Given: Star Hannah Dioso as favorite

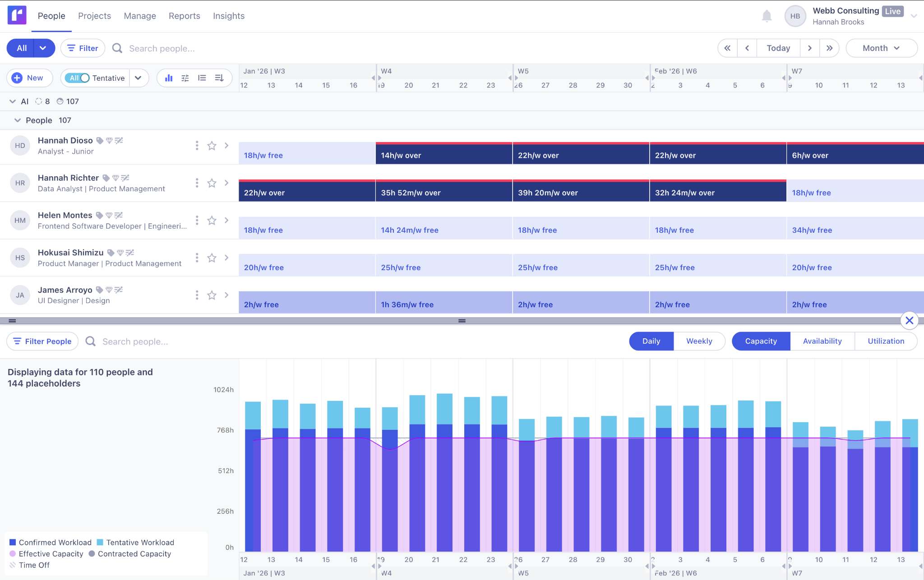Looking at the screenshot, I should [x=212, y=146].
